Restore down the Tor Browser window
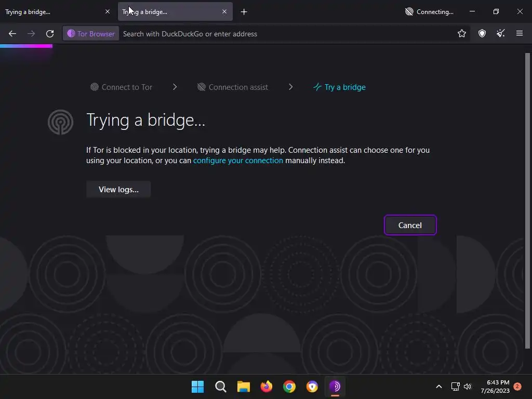This screenshot has width=532, height=399. click(496, 11)
